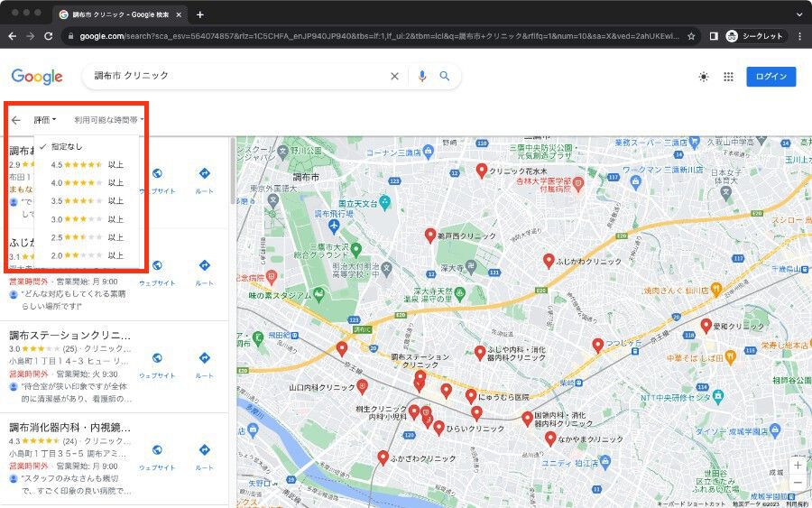Pick 2.0 以上 from the rating menu
The width and height of the screenshot is (812, 508).
click(x=87, y=255)
